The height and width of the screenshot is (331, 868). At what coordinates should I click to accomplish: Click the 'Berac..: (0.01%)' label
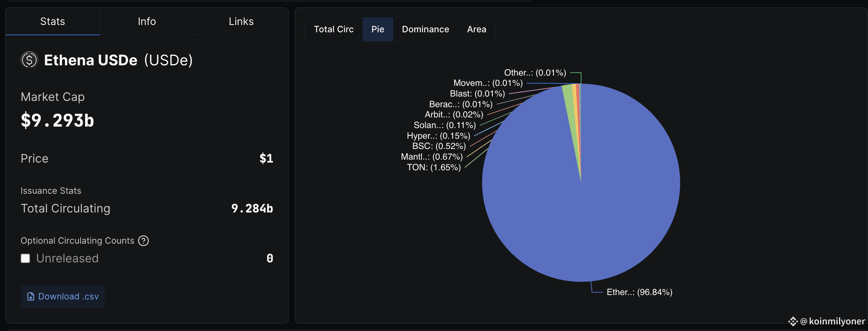click(461, 104)
